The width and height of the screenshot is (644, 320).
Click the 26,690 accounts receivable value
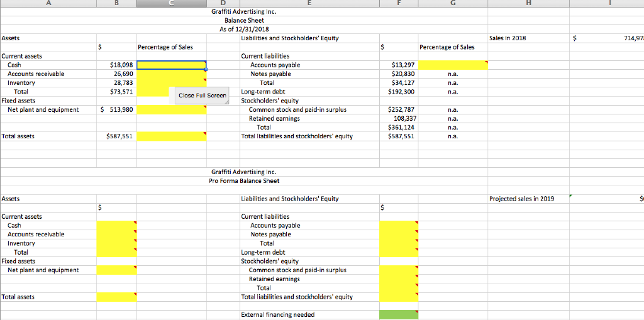point(116,74)
